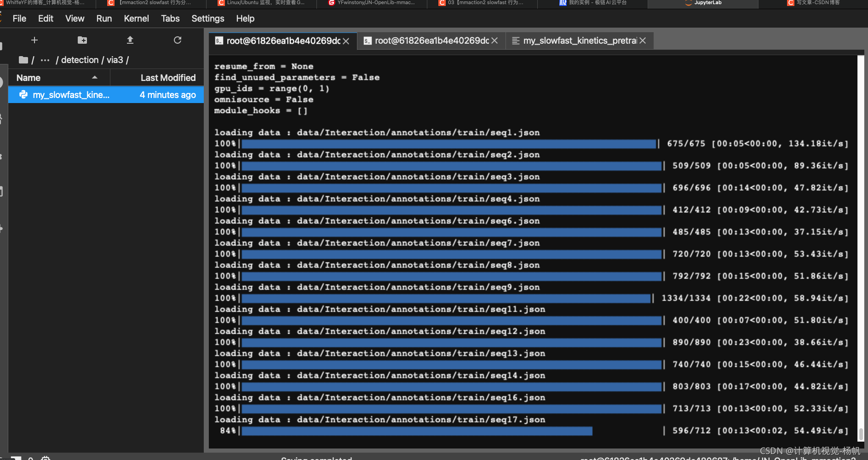The width and height of the screenshot is (868, 460).
Task: Click the upload files icon
Action: 130,40
